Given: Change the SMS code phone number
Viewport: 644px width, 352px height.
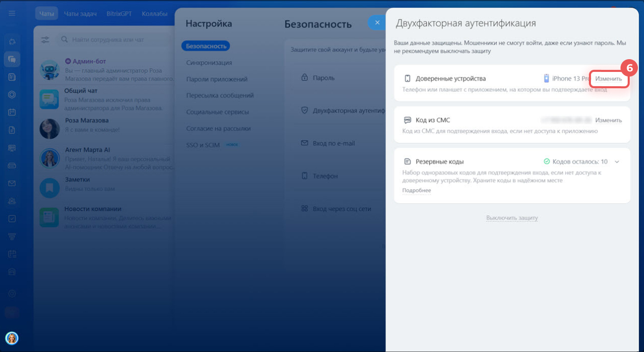Looking at the screenshot, I should pyautogui.click(x=608, y=120).
